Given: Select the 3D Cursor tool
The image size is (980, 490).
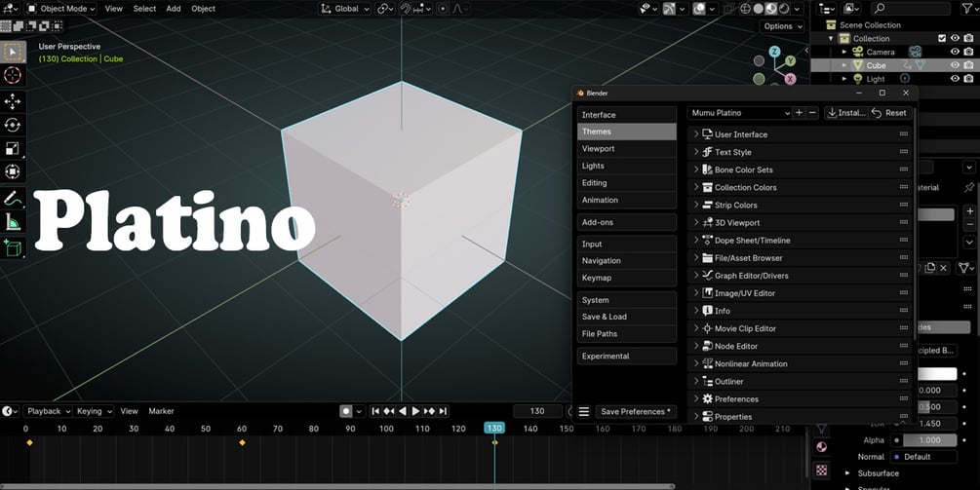Looking at the screenshot, I should point(13,76).
